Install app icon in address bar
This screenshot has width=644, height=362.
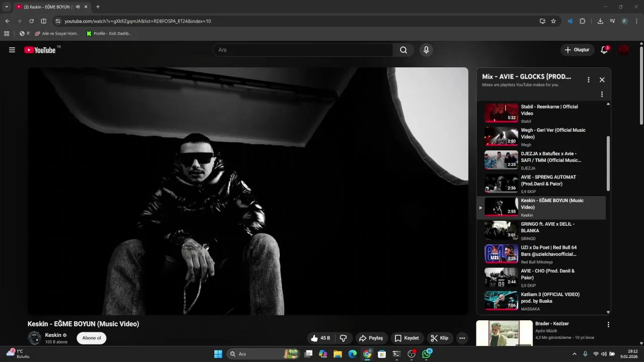pyautogui.click(x=542, y=21)
